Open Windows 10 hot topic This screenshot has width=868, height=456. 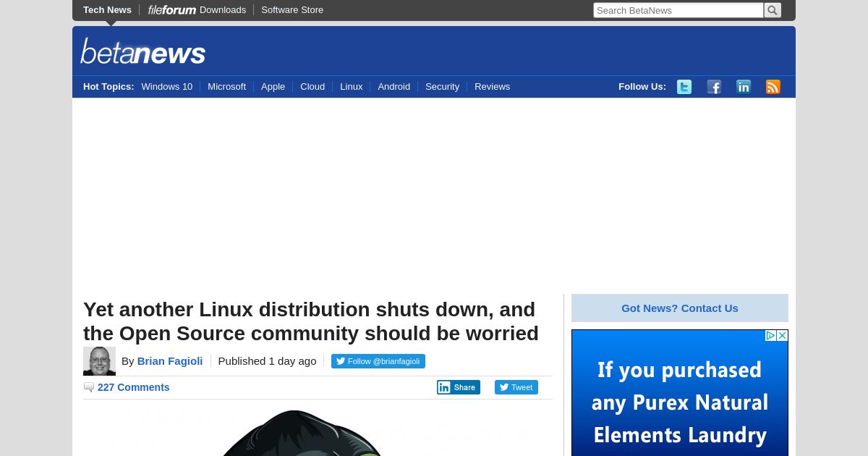point(167,87)
